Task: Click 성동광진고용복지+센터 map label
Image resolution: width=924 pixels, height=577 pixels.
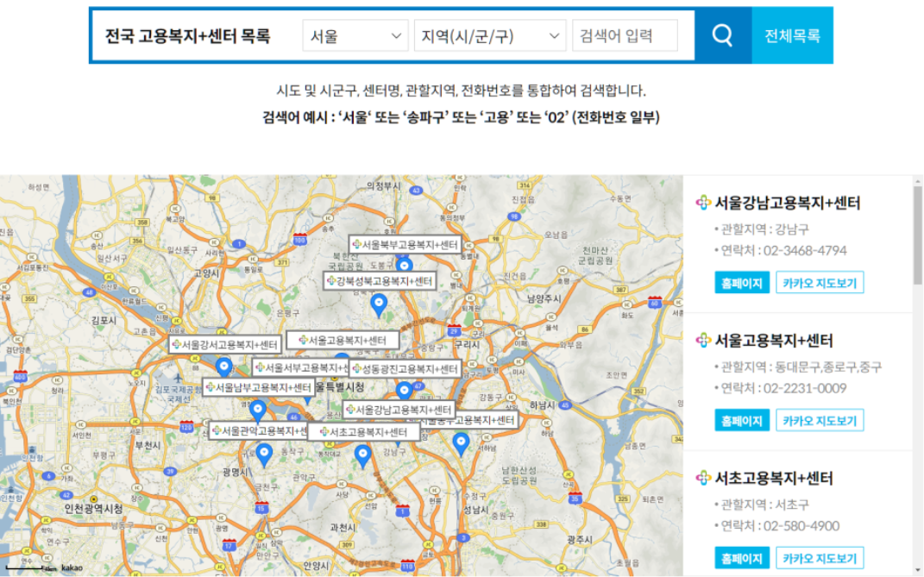Action: pos(405,369)
